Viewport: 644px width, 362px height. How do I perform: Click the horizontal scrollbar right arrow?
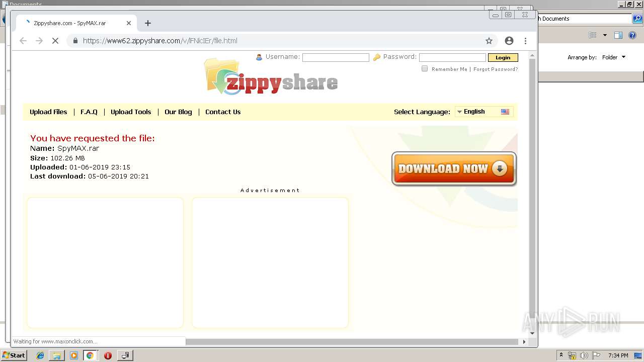click(524, 341)
